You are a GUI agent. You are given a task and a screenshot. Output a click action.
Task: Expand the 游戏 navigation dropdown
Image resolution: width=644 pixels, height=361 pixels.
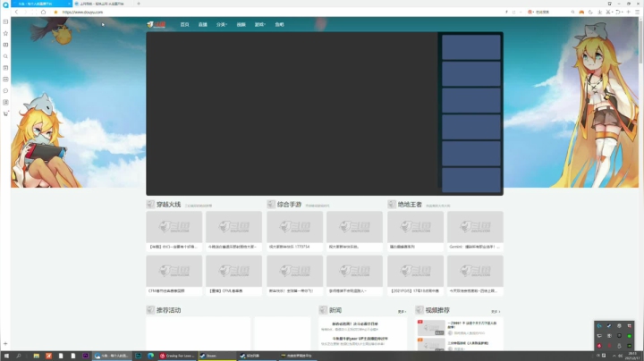pos(260,25)
